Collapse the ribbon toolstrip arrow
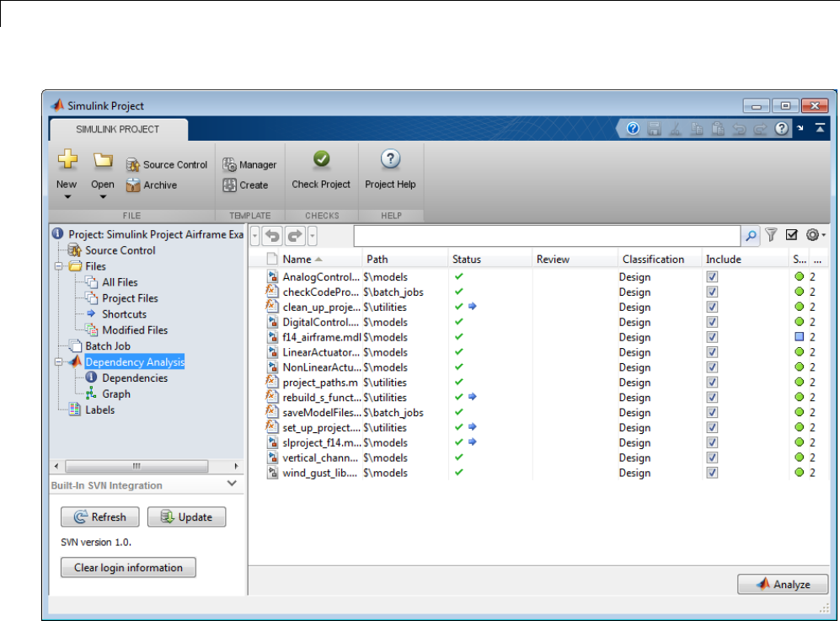The image size is (840, 621). pyautogui.click(x=820, y=128)
